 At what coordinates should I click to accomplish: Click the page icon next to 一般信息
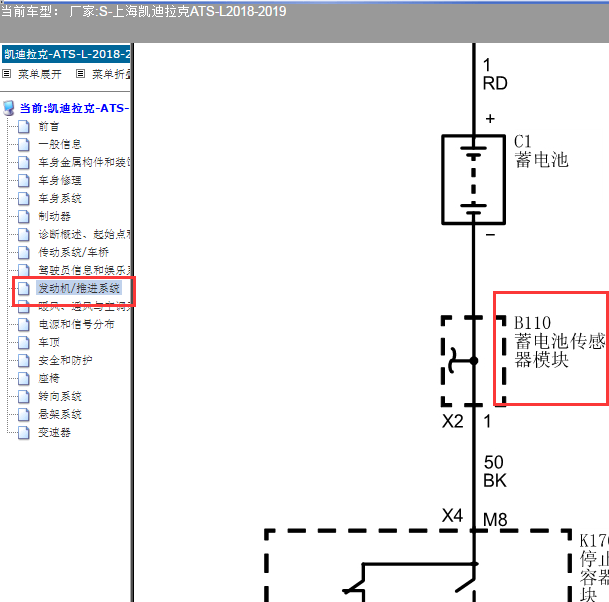pyautogui.click(x=24, y=144)
